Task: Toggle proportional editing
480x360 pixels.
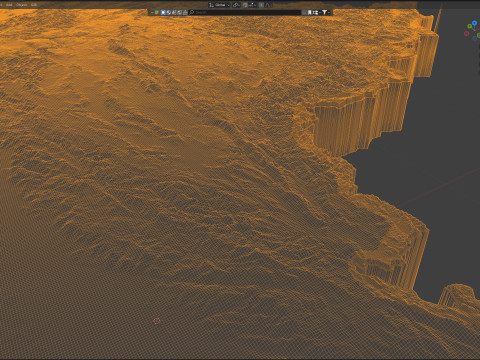Action: [261, 5]
